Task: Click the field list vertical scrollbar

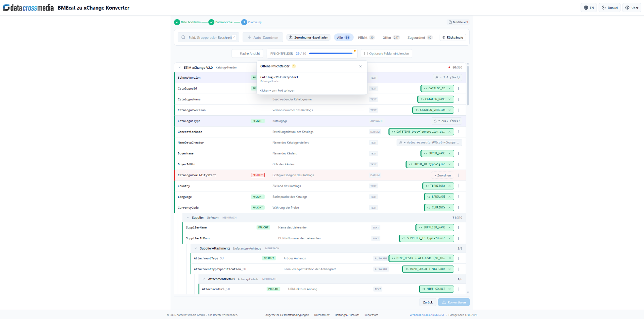Action: (468, 86)
